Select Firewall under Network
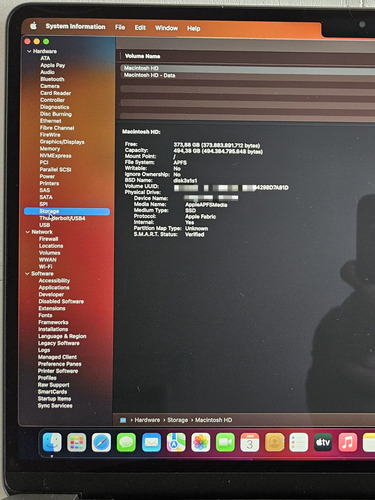Screen dimensions: 375x500 click(x=49, y=239)
